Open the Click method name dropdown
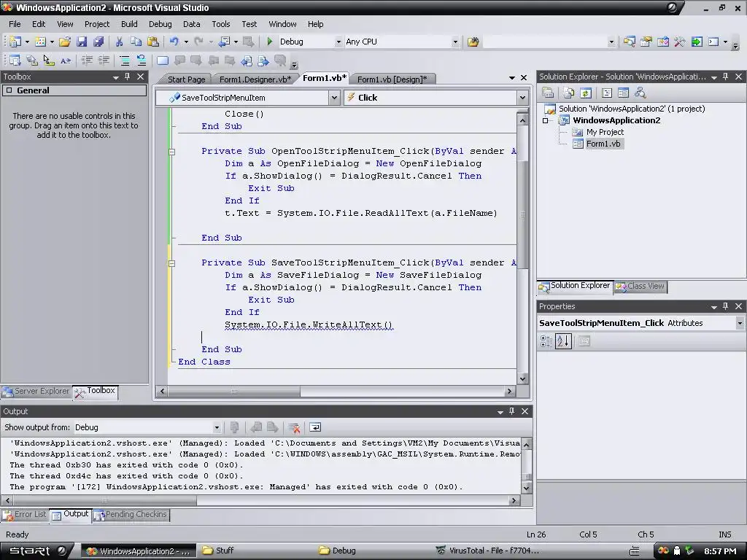This screenshot has width=747, height=560. [x=522, y=98]
